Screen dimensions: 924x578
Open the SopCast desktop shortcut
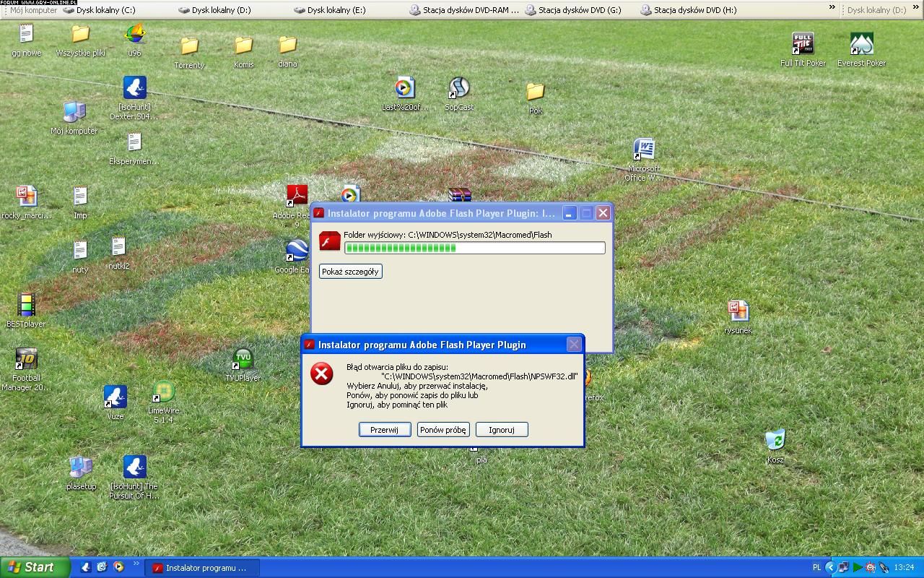[459, 89]
